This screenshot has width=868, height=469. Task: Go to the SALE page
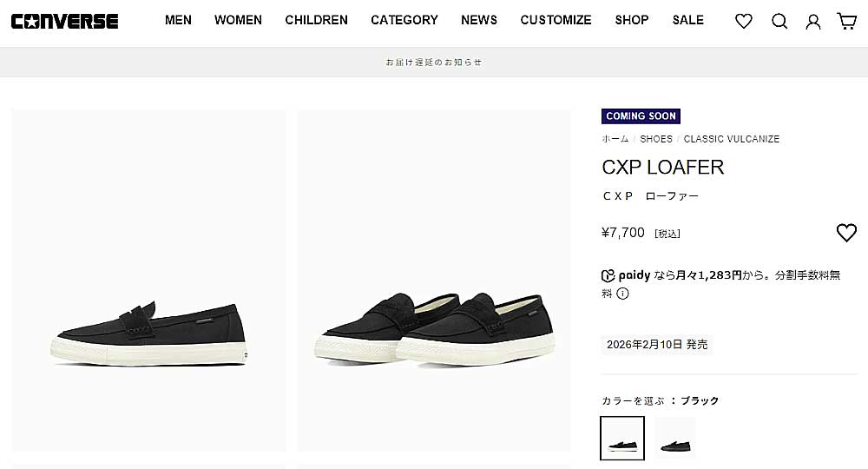687,20
